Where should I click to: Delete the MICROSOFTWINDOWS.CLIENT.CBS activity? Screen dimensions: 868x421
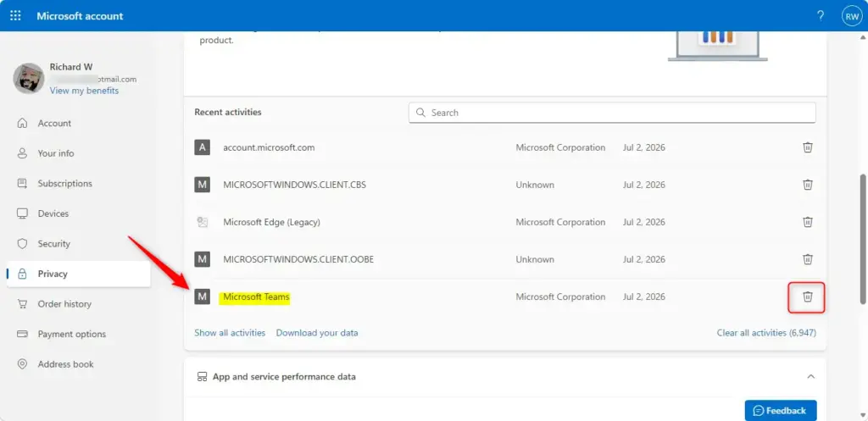pyautogui.click(x=808, y=184)
